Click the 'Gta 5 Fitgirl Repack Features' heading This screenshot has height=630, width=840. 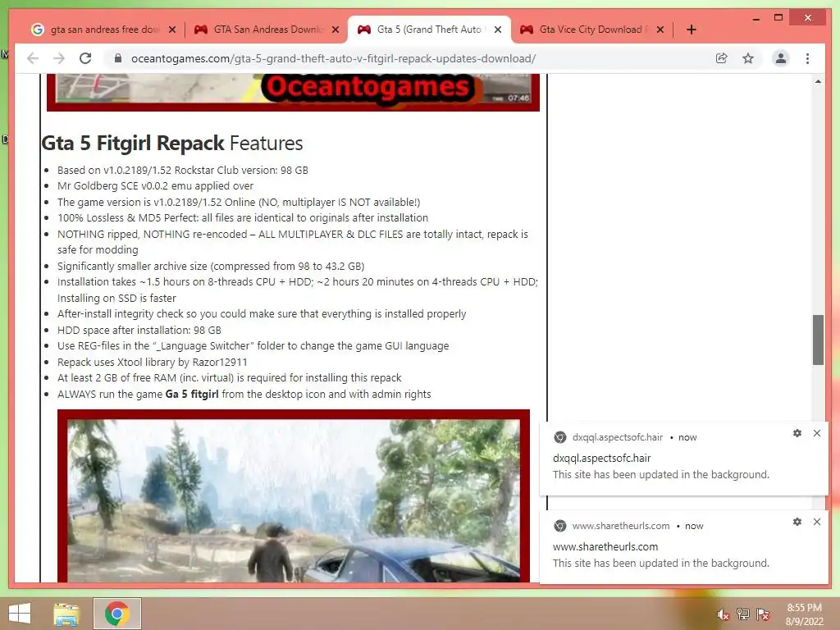coord(172,143)
